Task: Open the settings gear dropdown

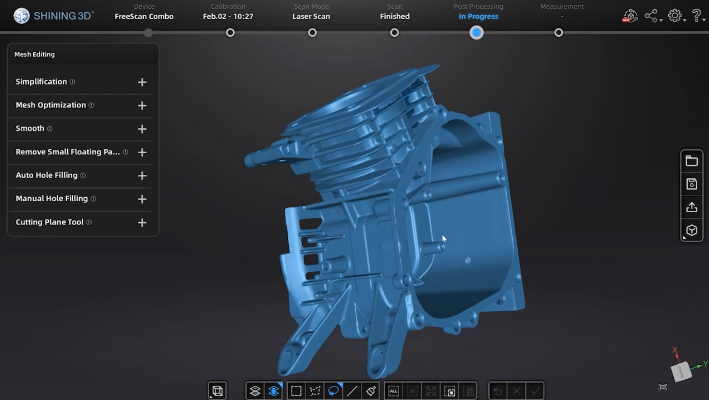Action: point(676,16)
